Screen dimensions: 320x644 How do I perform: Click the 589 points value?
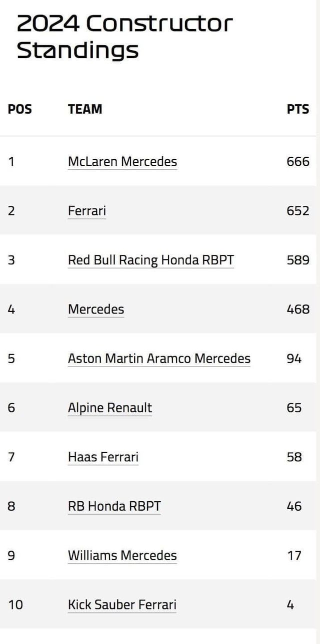coord(298,260)
